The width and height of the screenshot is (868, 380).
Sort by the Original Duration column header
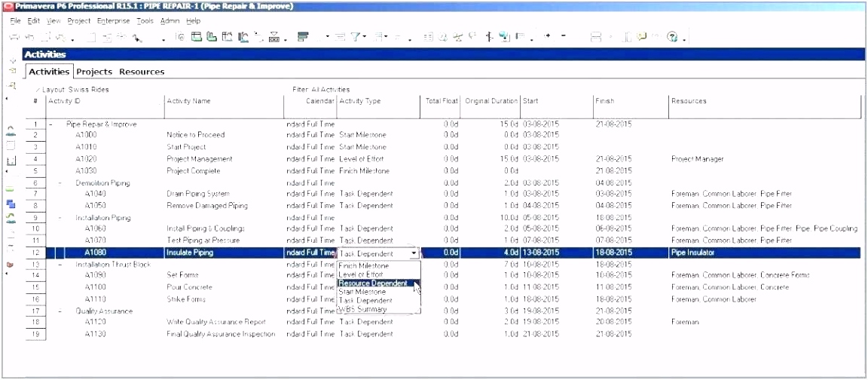491,101
